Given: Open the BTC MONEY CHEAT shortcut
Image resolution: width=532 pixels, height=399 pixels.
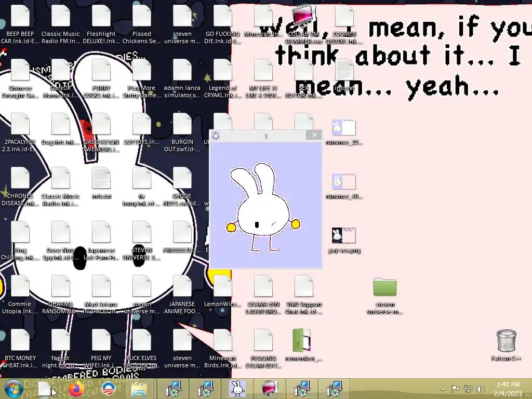Looking at the screenshot, I should coord(20,349).
